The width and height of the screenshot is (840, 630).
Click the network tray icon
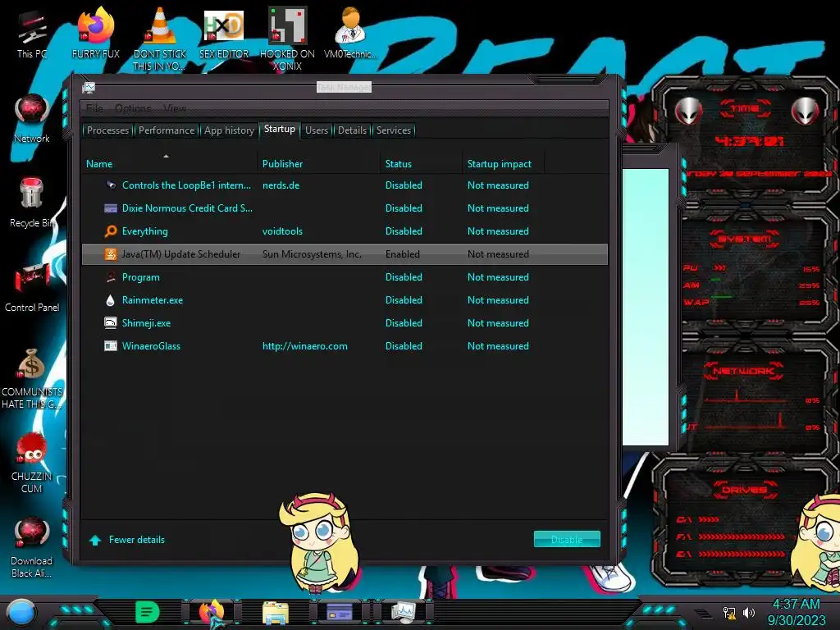coord(729,613)
